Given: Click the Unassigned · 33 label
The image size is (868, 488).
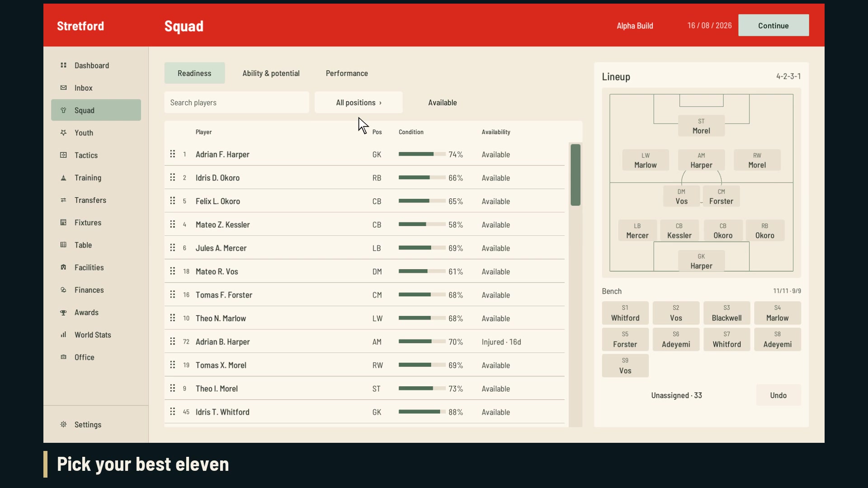Looking at the screenshot, I should (676, 395).
